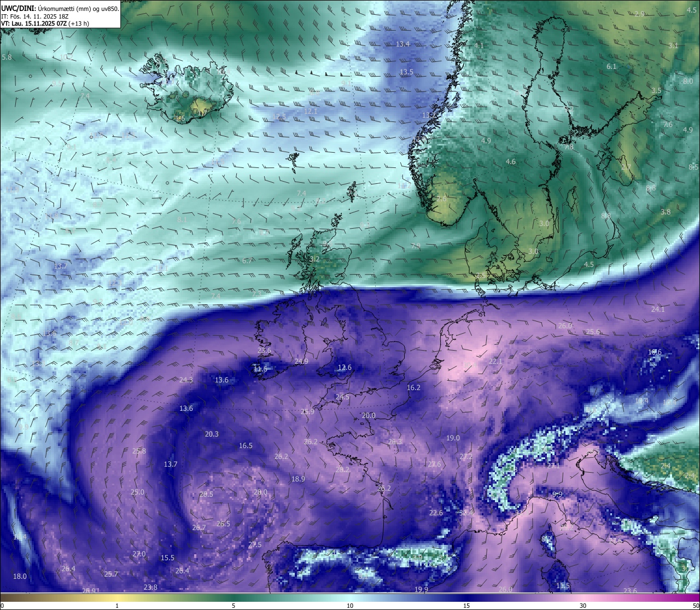Viewport: 700px width, 610px height.
Task: Click the 11.5 value near Sardinia
Action: (563, 586)
